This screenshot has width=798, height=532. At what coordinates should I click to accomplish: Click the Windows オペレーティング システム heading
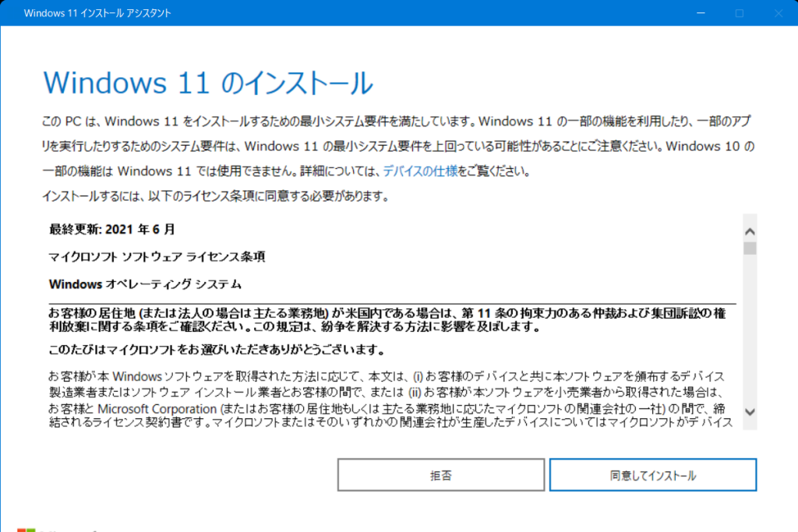(x=145, y=284)
